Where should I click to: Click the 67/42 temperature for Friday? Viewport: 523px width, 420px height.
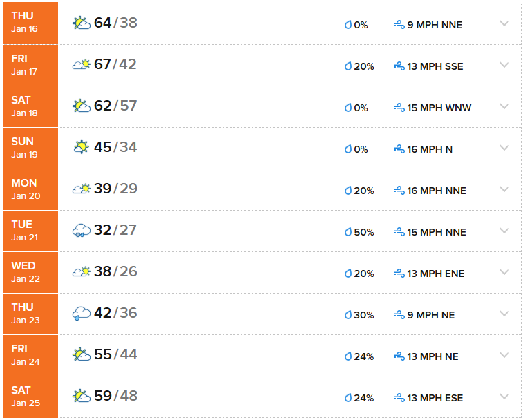[x=115, y=64]
